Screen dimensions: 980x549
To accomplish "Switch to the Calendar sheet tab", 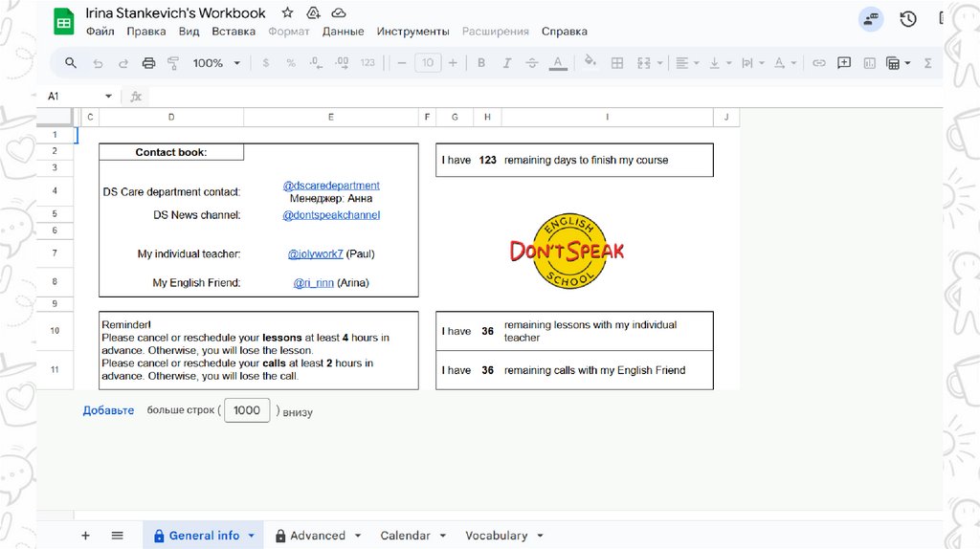I will click(x=405, y=536).
